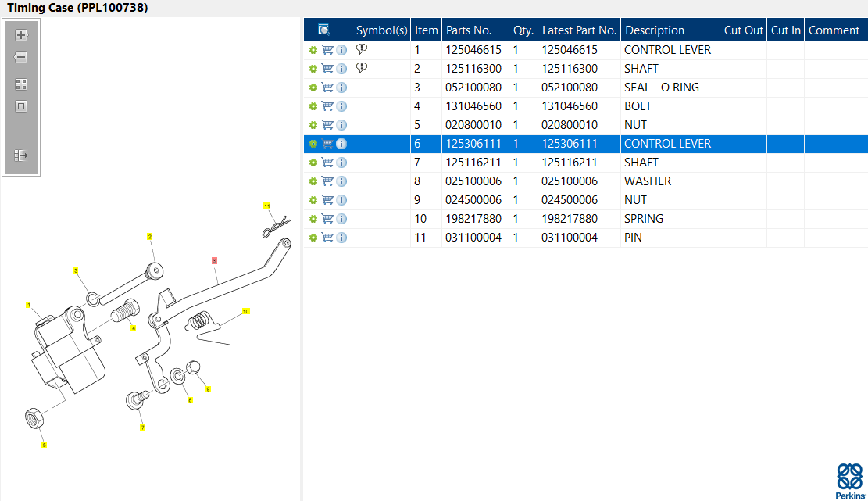This screenshot has width=868, height=501.
Task: Sort by Latest Part No. column header
Action: [x=579, y=30]
